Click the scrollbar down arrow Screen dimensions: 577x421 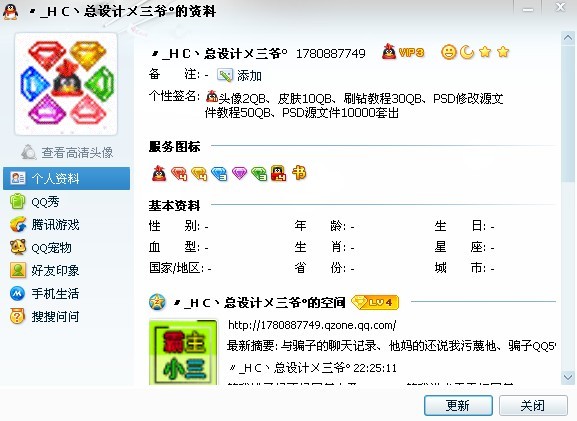(568, 377)
